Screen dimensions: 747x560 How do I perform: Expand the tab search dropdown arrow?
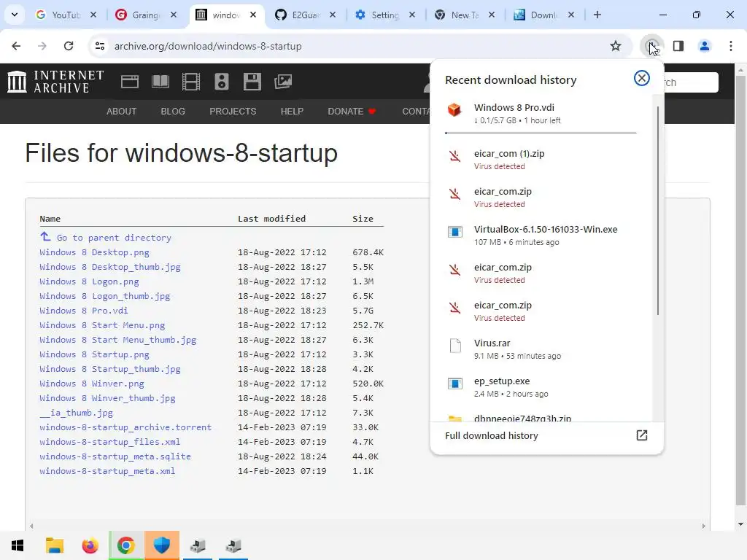[x=15, y=15]
